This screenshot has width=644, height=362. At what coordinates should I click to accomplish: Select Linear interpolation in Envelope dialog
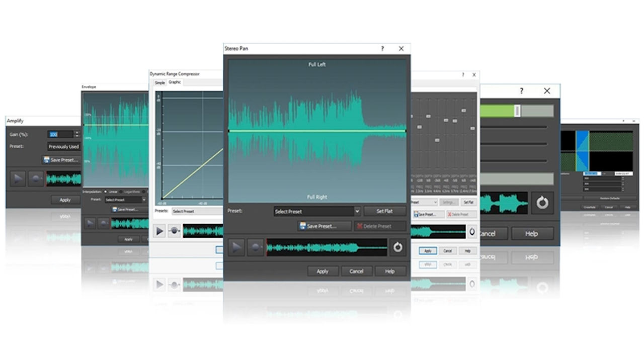click(x=110, y=192)
